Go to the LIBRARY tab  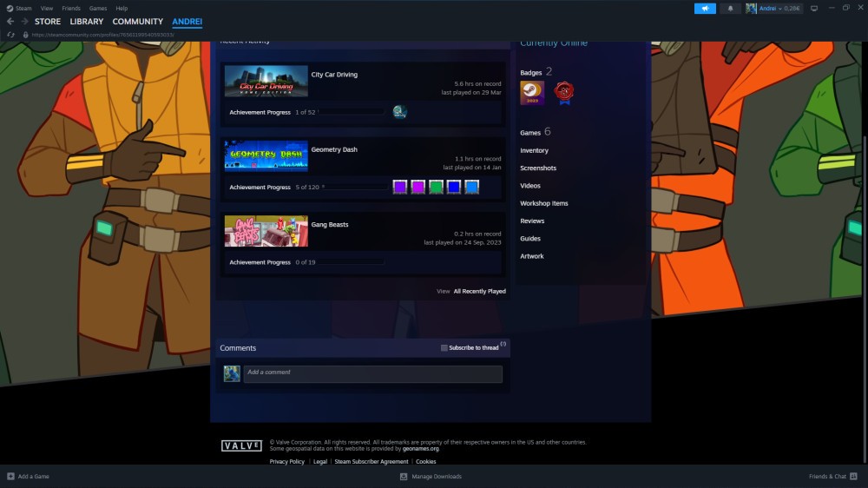point(86,22)
